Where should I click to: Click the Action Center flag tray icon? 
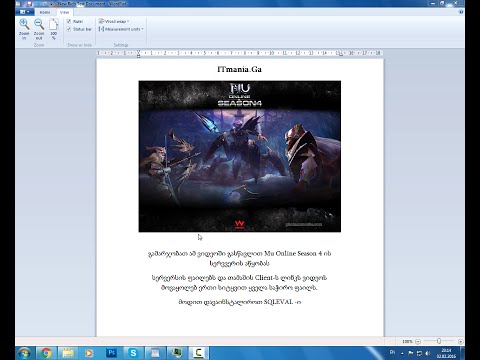[x=411, y=353]
